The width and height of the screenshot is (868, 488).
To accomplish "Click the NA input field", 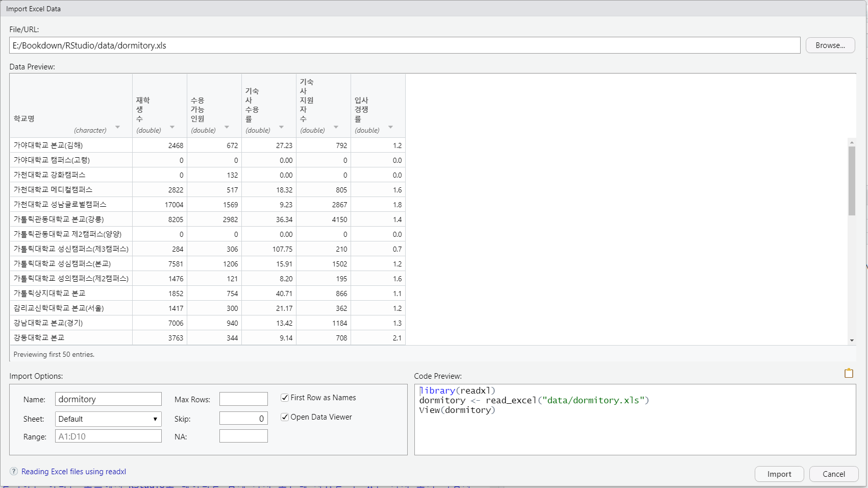I will (x=243, y=436).
